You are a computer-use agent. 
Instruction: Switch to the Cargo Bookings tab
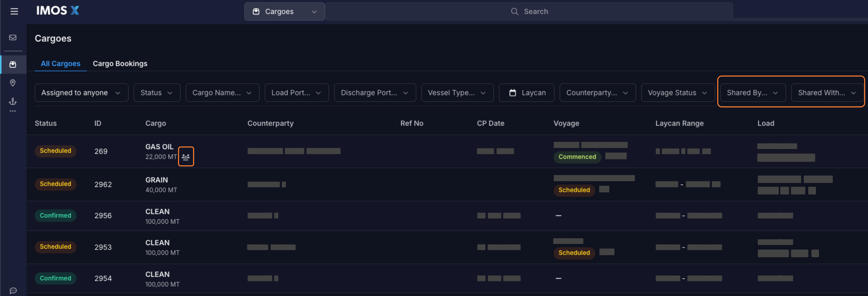[x=120, y=64]
